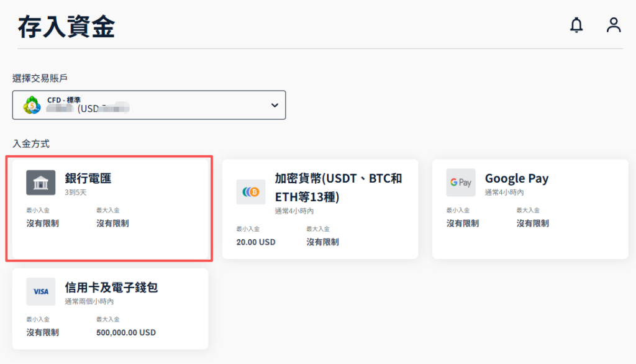The height and width of the screenshot is (364, 636).
Task: Open the user profile icon
Action: (614, 25)
